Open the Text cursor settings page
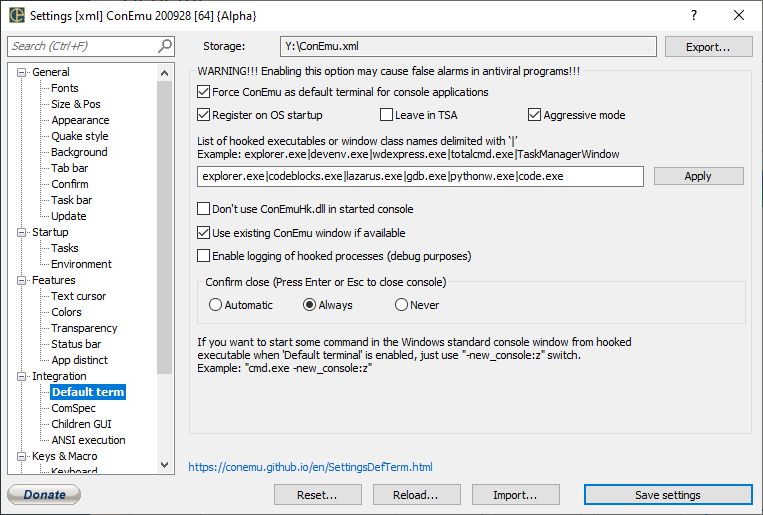Image resolution: width=763 pixels, height=515 pixels. point(78,296)
